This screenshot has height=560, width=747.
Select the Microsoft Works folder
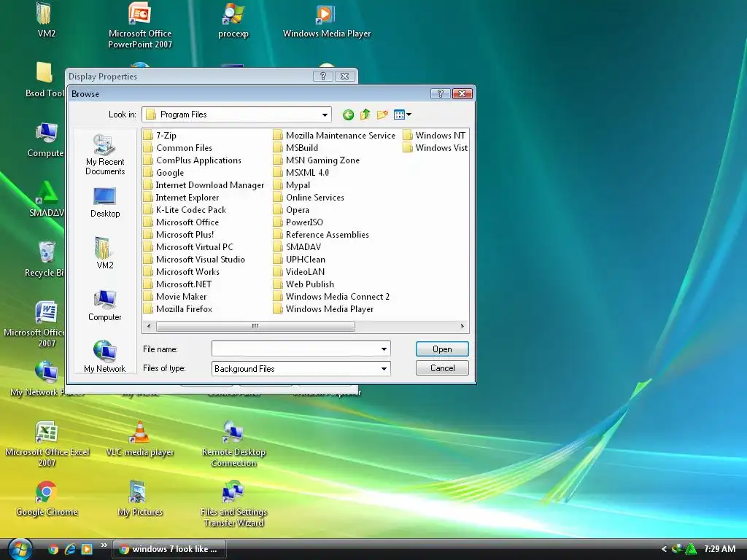point(182,271)
